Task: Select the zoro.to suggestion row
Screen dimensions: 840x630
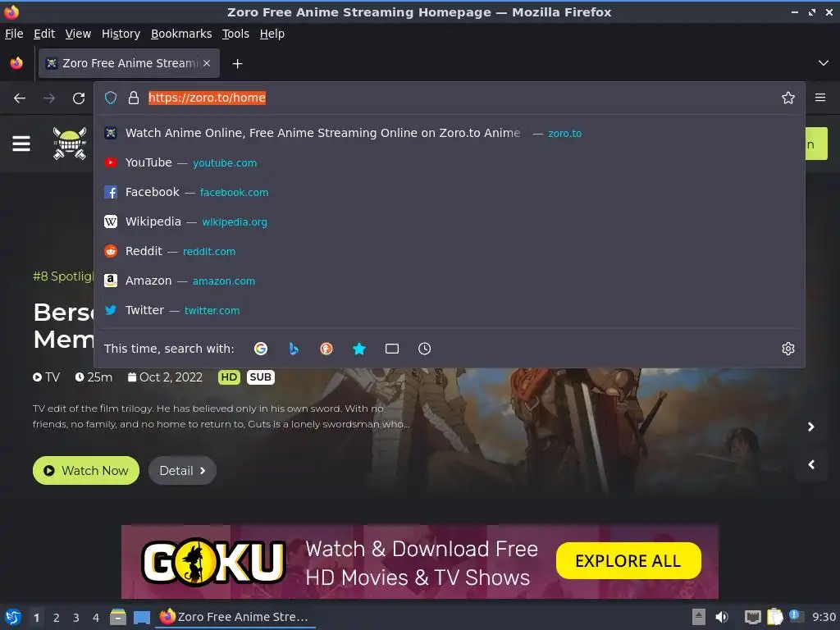Action: tap(449, 133)
